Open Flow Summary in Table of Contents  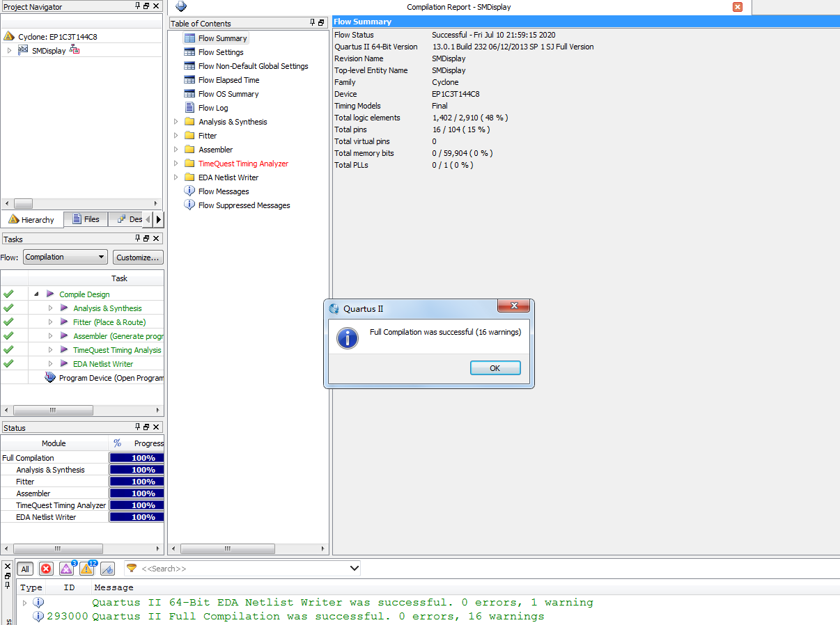click(x=222, y=38)
